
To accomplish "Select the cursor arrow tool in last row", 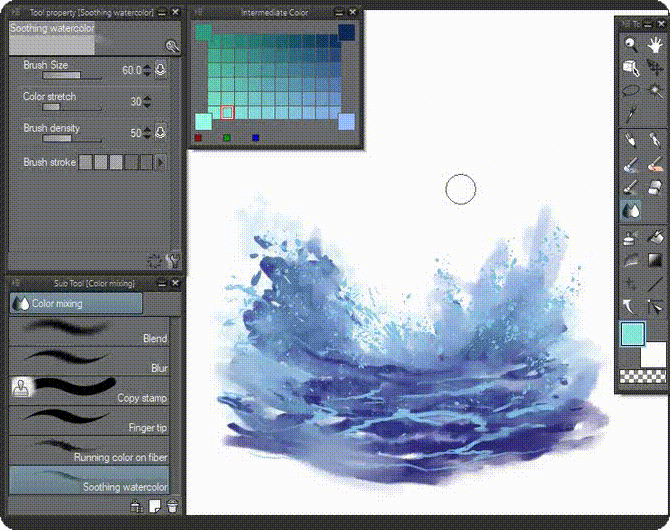I will 655,307.
